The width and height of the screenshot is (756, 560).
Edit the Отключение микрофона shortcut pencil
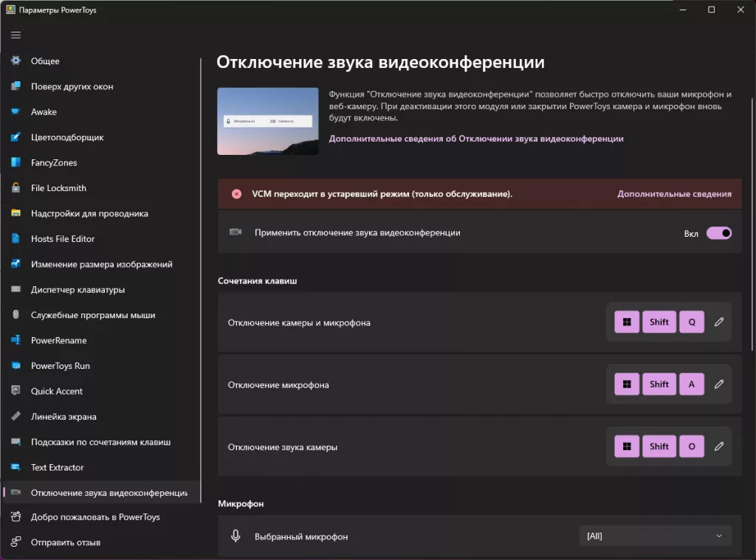719,384
